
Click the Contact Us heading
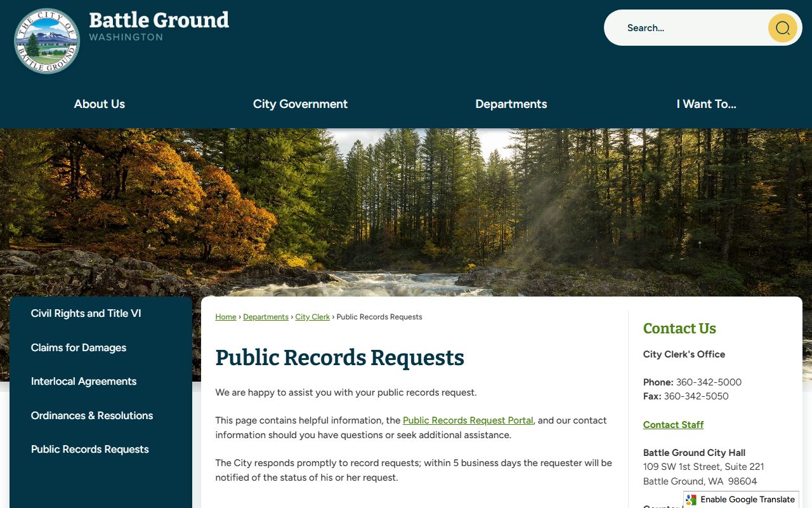(679, 328)
